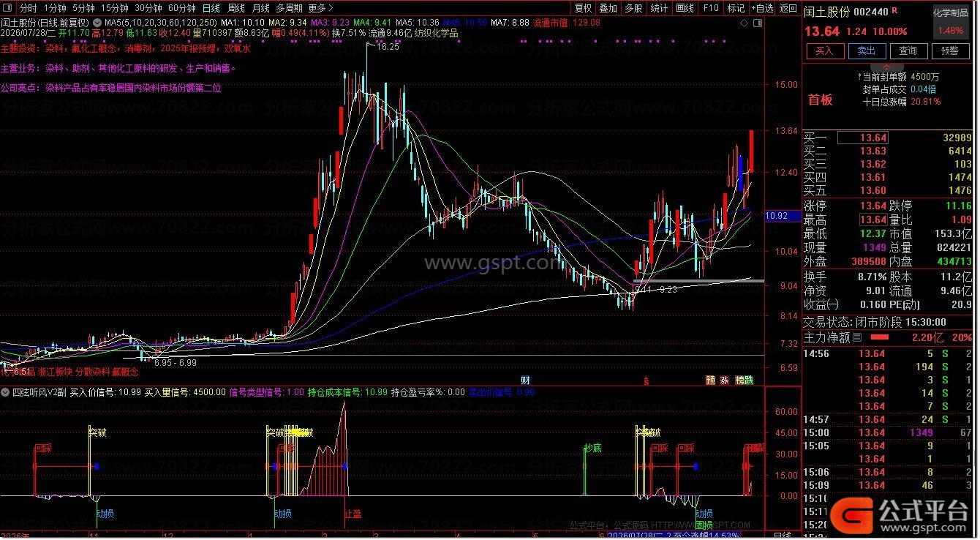Open the 化学制品 sector box

tap(950, 22)
